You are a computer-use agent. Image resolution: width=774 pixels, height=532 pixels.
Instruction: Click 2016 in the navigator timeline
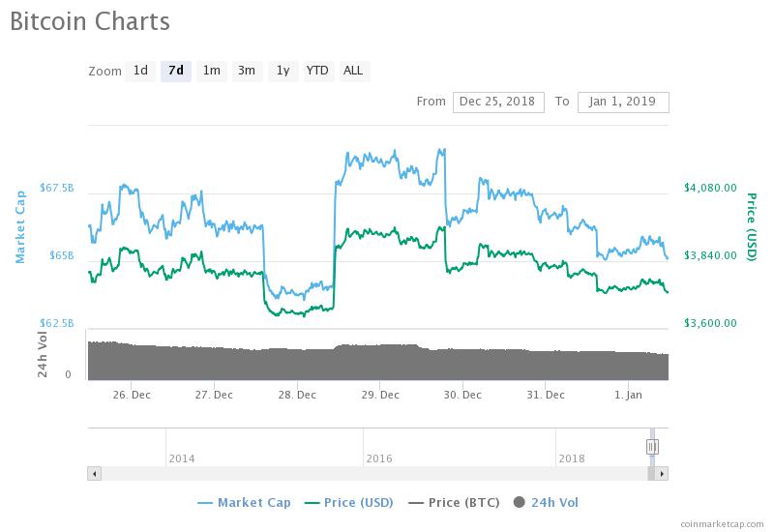[379, 458]
